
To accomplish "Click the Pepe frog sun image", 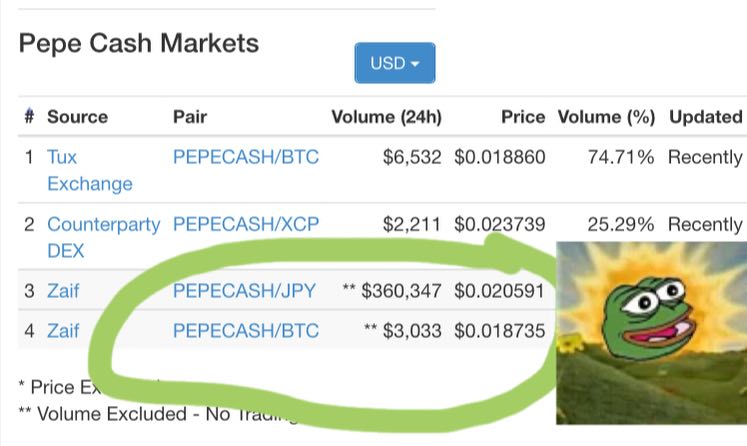I will click(x=651, y=333).
